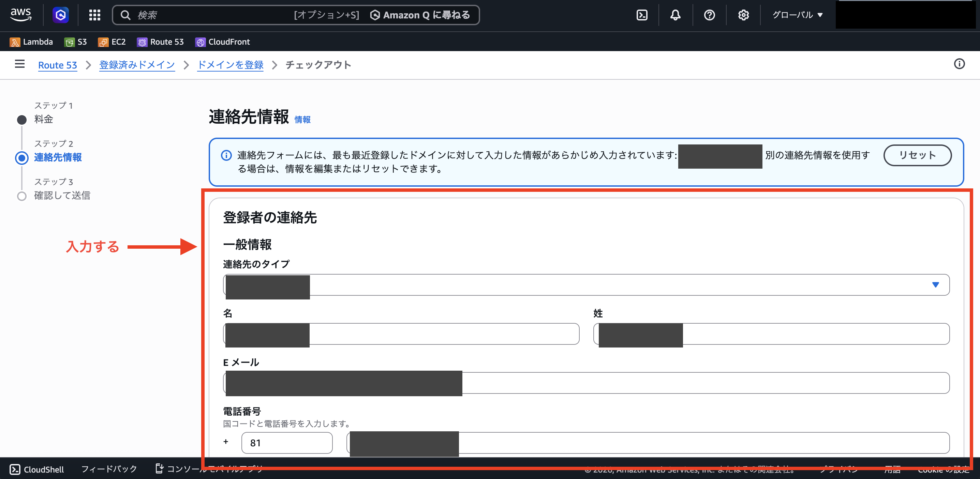Image resolution: width=980 pixels, height=479 pixels.
Task: Open Route 53 shortcut in favorites bar
Action: pos(161,42)
